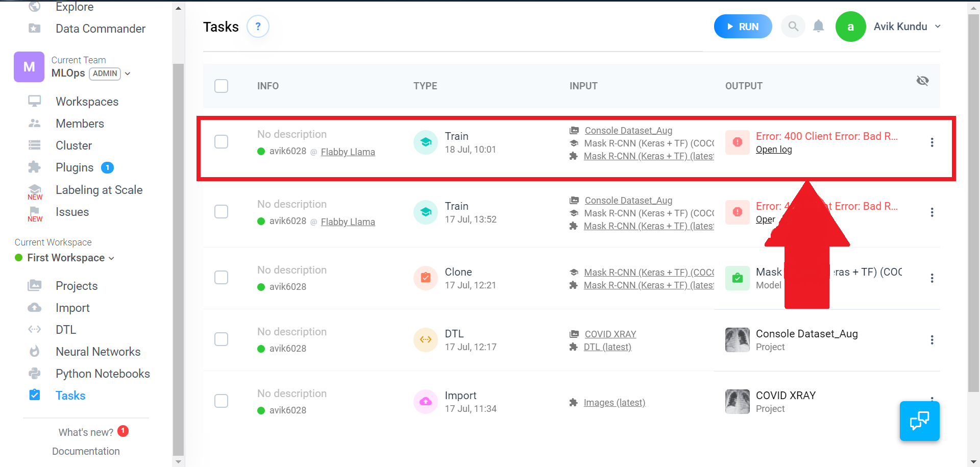Open the search magnifier icon
This screenshot has height=467, width=980.
[793, 26]
